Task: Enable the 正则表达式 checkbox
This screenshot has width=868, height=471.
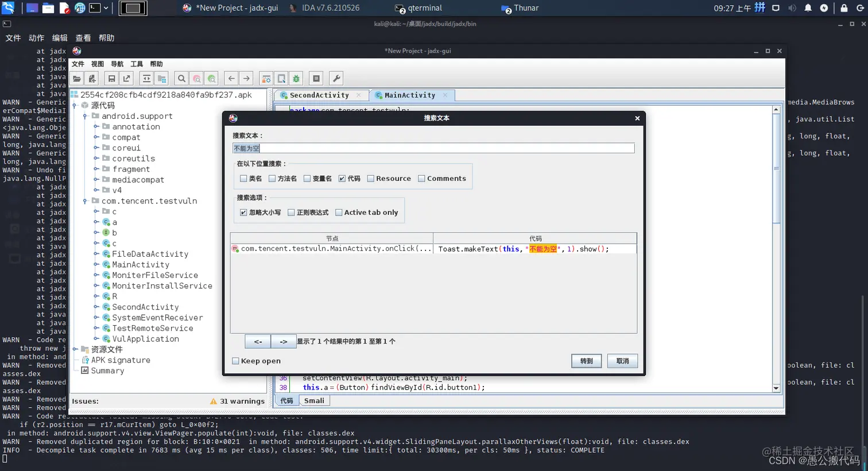Action: point(291,213)
